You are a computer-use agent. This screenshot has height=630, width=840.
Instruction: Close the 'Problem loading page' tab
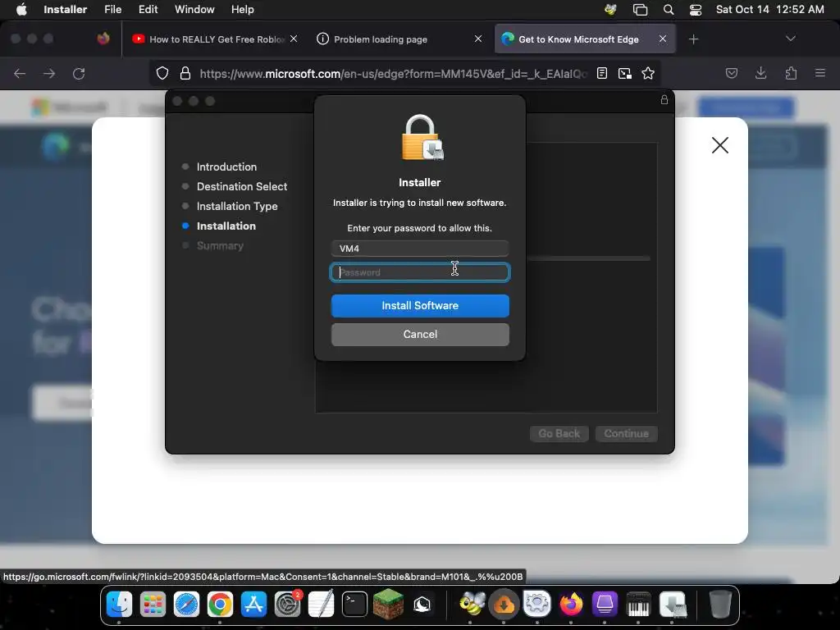[x=478, y=39]
